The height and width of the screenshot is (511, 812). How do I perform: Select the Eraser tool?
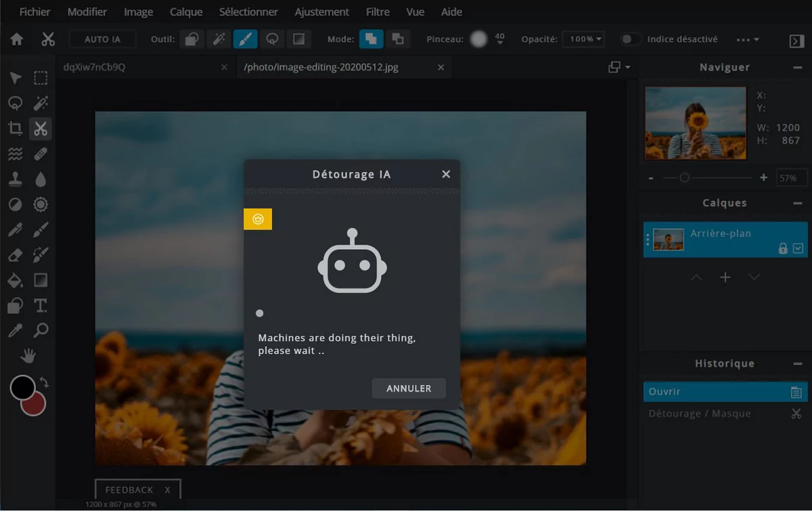(16, 255)
